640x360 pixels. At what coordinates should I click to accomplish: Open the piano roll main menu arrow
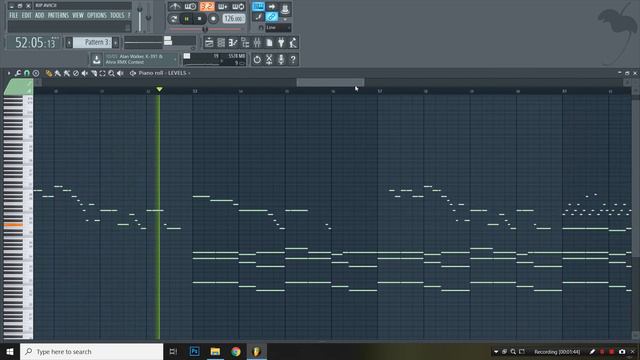(9, 73)
